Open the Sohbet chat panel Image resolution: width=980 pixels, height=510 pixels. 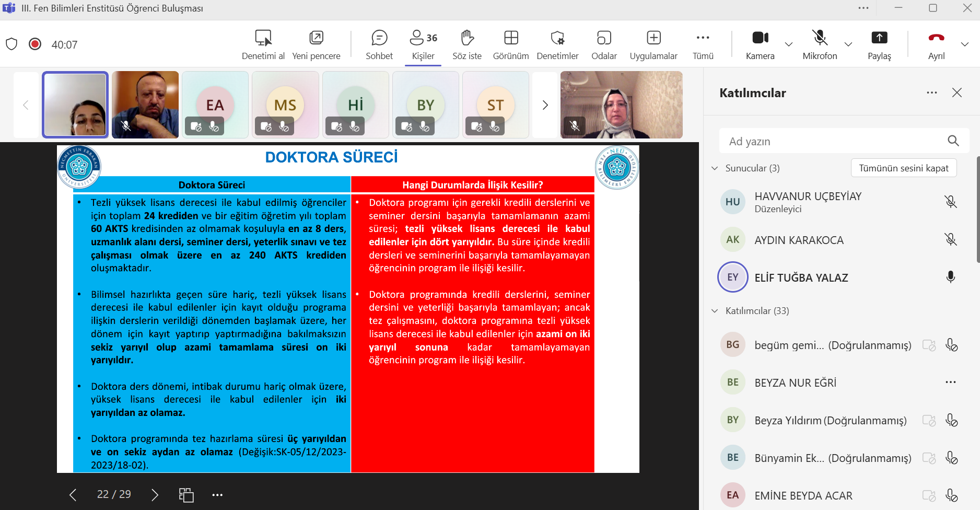(x=379, y=44)
